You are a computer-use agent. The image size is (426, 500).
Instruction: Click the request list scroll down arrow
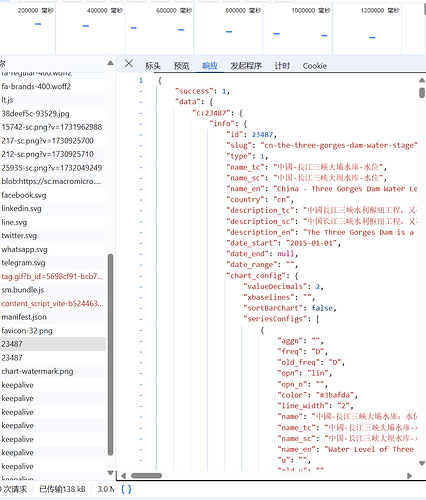[x=110, y=473]
